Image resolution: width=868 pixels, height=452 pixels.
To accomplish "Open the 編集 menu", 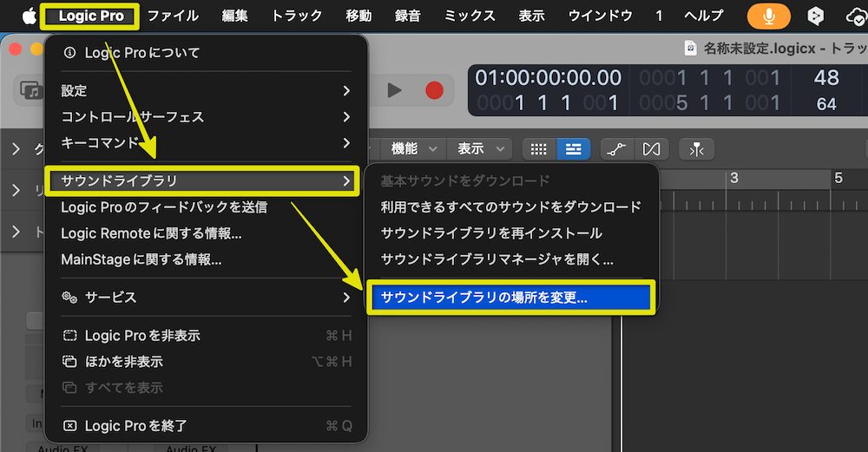I will [234, 16].
